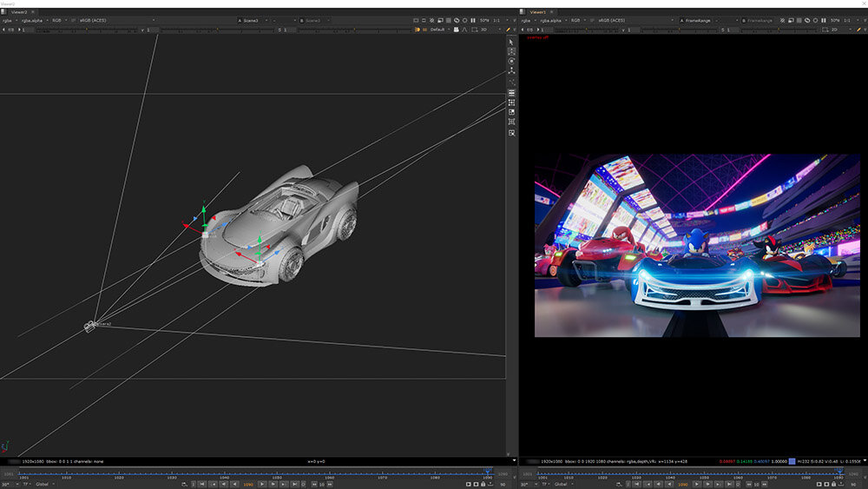The width and height of the screenshot is (868, 489).
Task: Toggle the checkerboard icon in Viewer2
Action: [449, 21]
